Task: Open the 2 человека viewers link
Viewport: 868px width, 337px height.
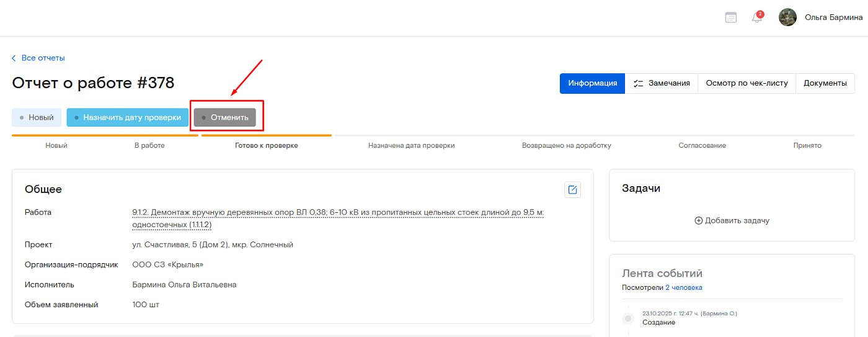Action: click(x=684, y=287)
